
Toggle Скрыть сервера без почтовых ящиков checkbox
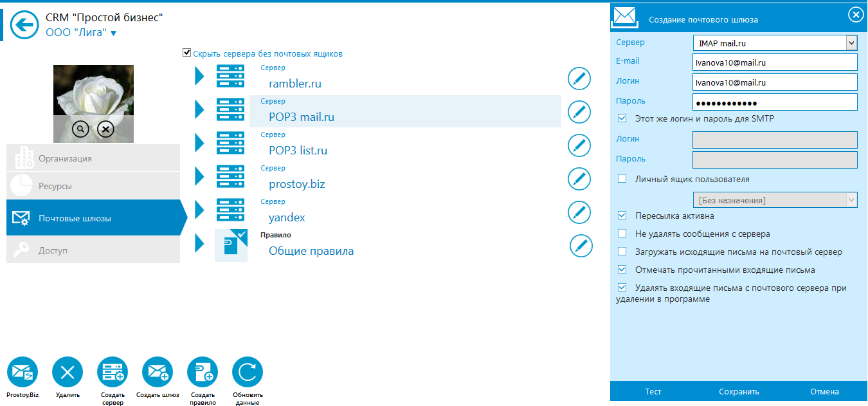[187, 53]
